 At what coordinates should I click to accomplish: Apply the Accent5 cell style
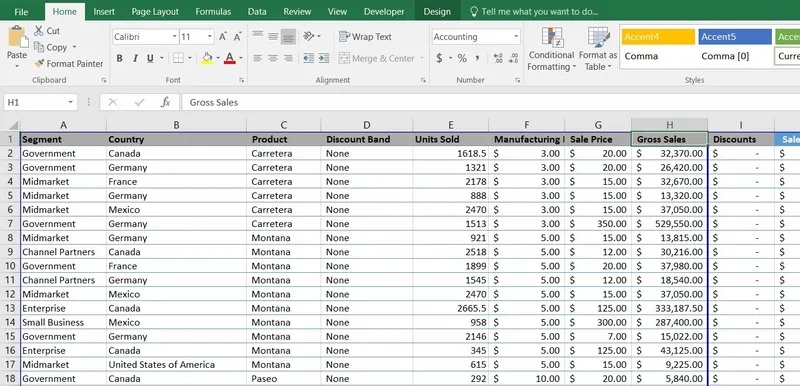pyautogui.click(x=735, y=37)
